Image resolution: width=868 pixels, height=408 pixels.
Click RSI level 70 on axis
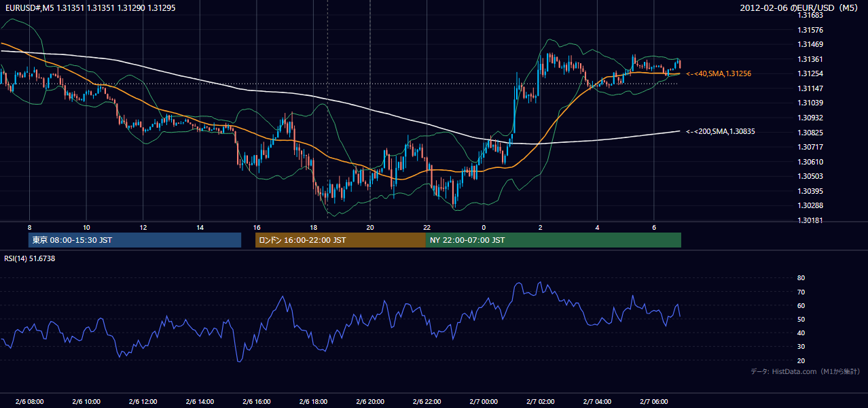pyautogui.click(x=801, y=292)
